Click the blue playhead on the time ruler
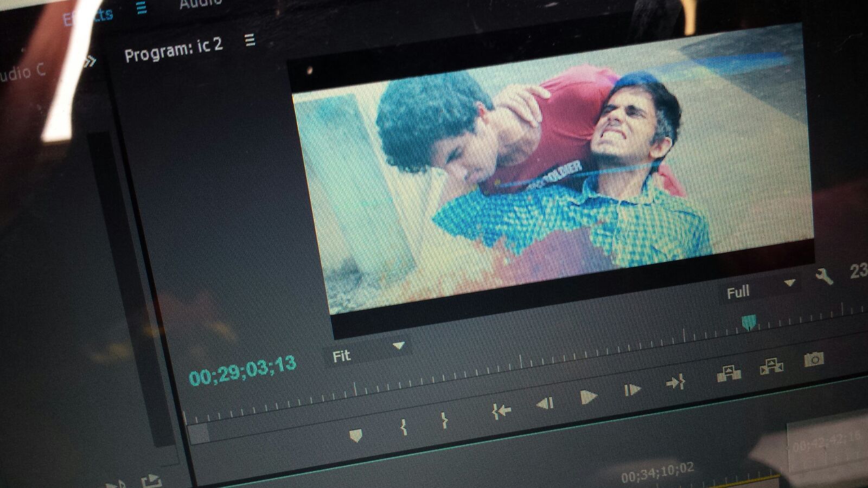 (749, 323)
